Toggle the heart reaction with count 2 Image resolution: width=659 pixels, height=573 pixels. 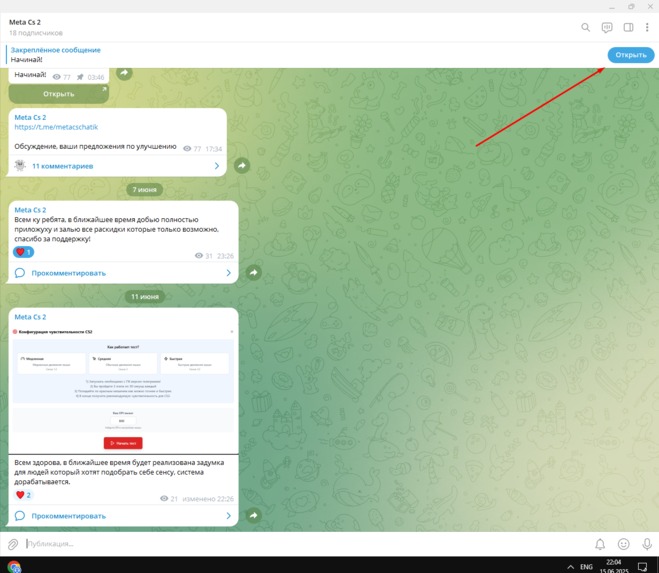click(24, 495)
